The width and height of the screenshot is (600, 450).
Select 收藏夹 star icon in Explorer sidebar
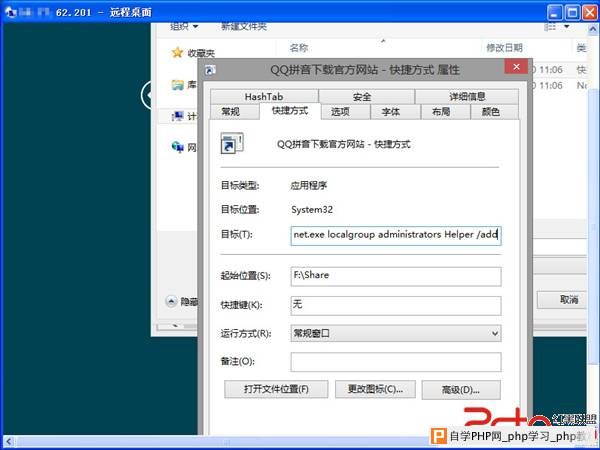click(x=177, y=52)
